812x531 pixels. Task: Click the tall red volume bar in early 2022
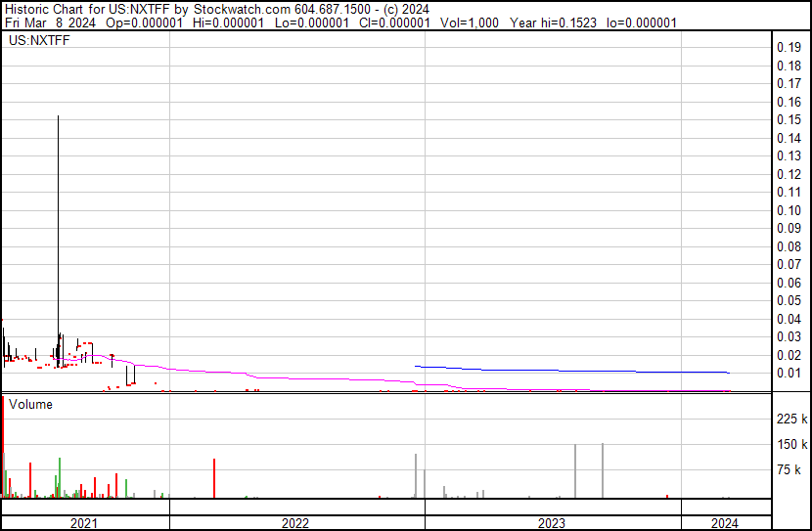(213, 478)
